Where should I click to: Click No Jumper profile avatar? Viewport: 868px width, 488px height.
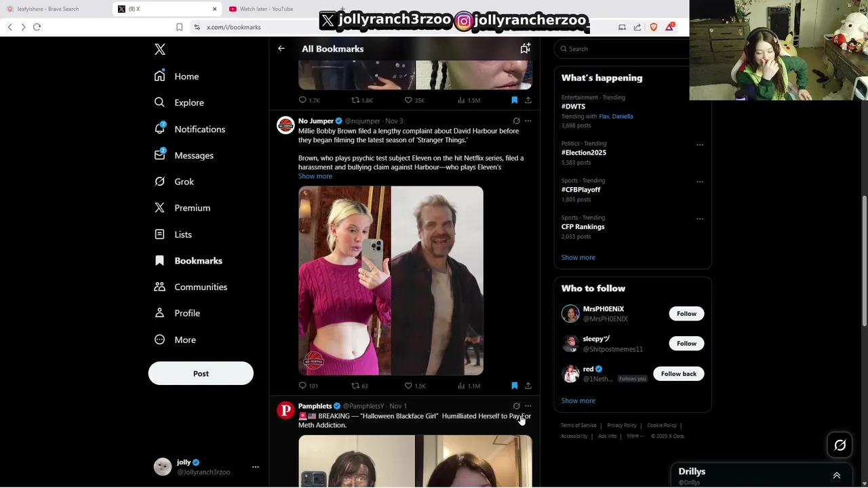285,125
